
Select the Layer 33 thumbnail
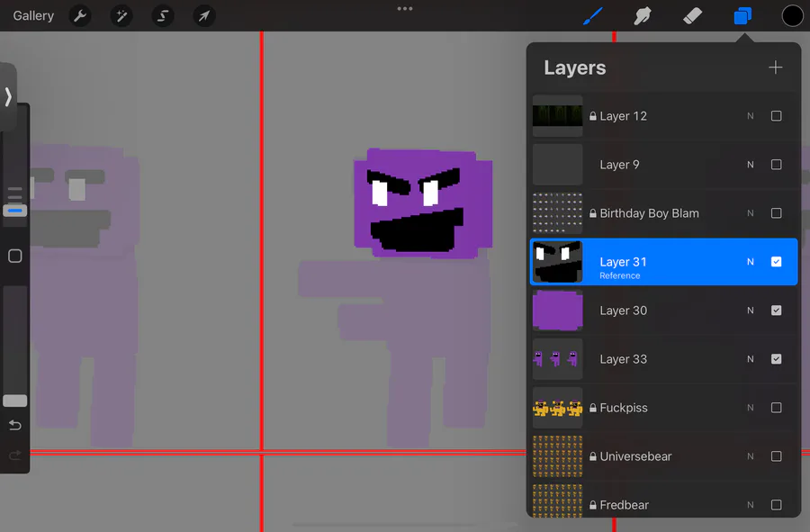[x=557, y=359]
